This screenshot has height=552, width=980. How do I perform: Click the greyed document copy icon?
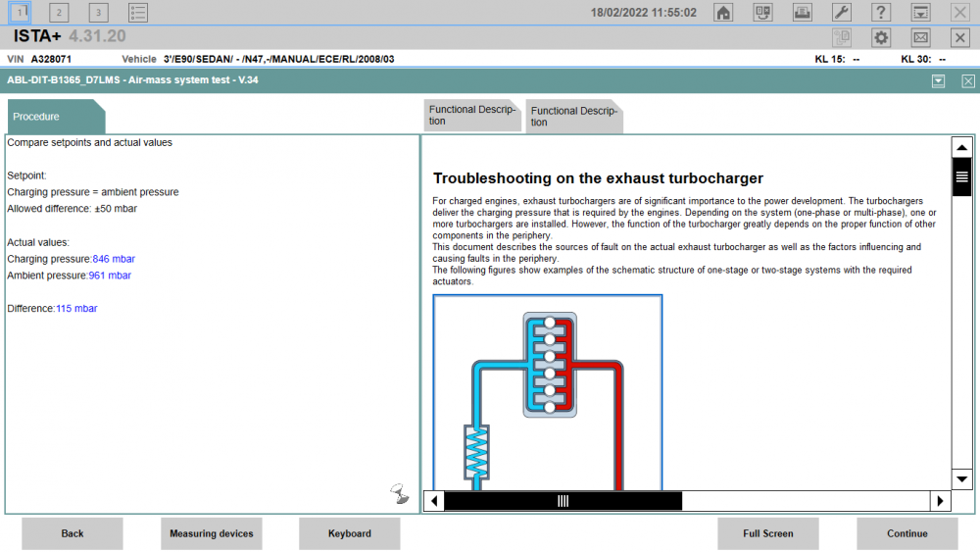click(841, 37)
